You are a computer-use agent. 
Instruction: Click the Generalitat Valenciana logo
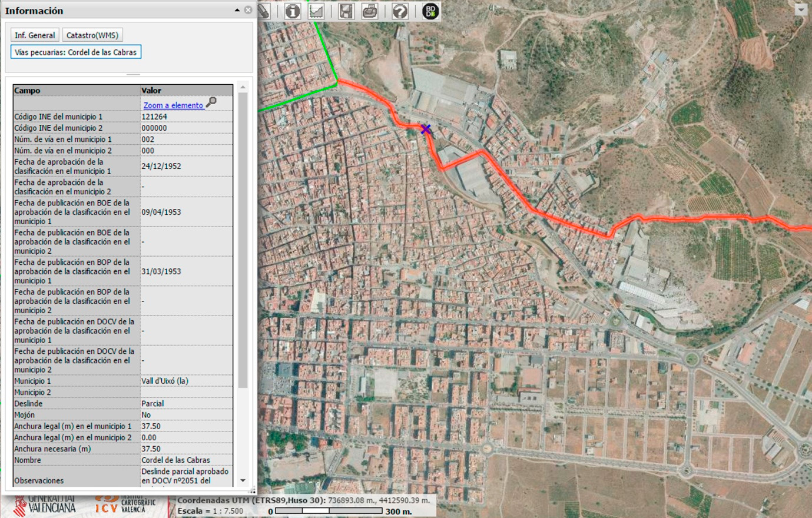46,506
